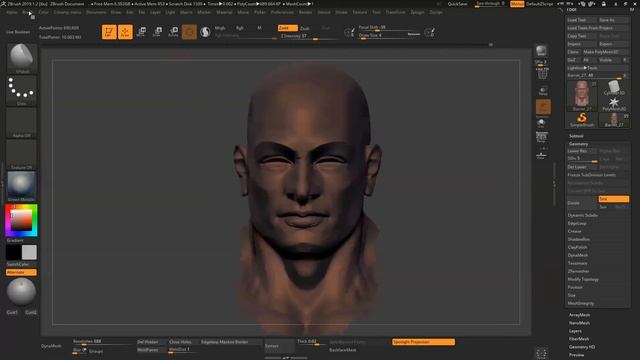Click the Load Tool button
The height and width of the screenshot is (360, 640).
tap(582, 20)
